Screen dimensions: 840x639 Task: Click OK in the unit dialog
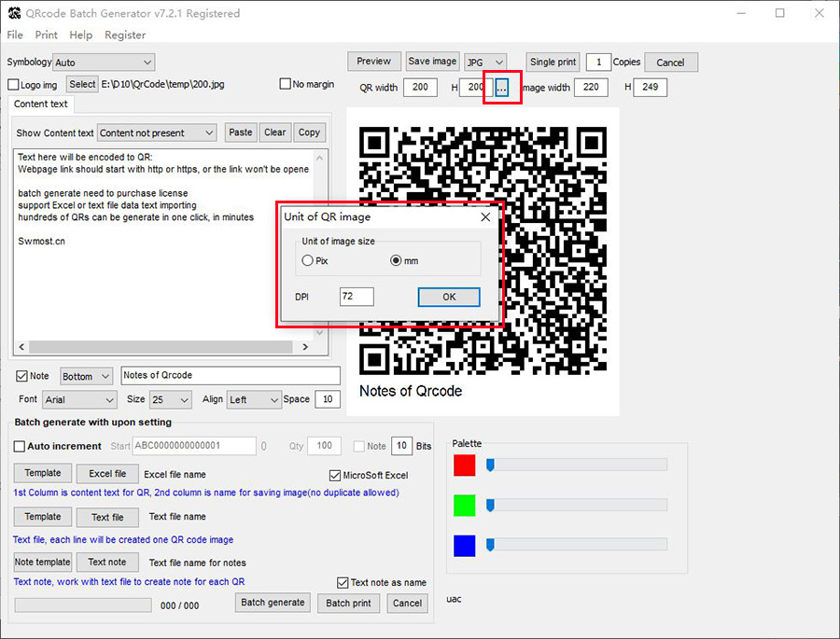tap(449, 297)
